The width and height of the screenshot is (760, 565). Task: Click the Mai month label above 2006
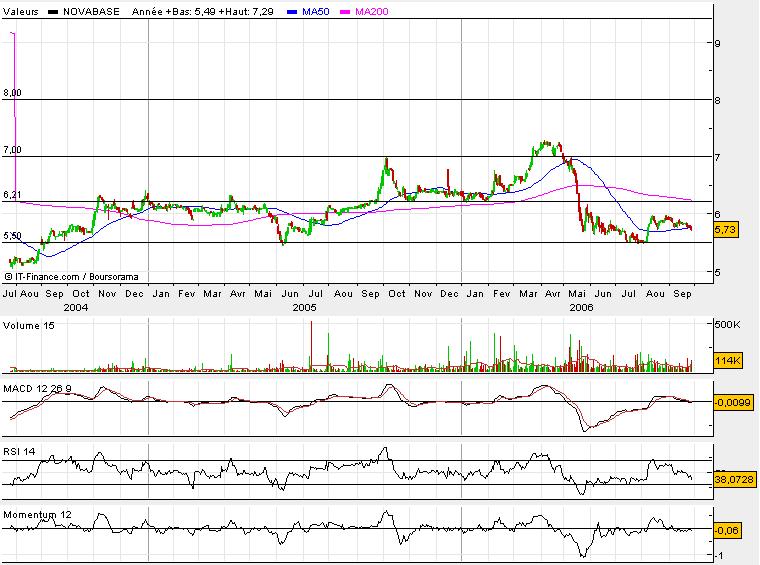pos(577,294)
